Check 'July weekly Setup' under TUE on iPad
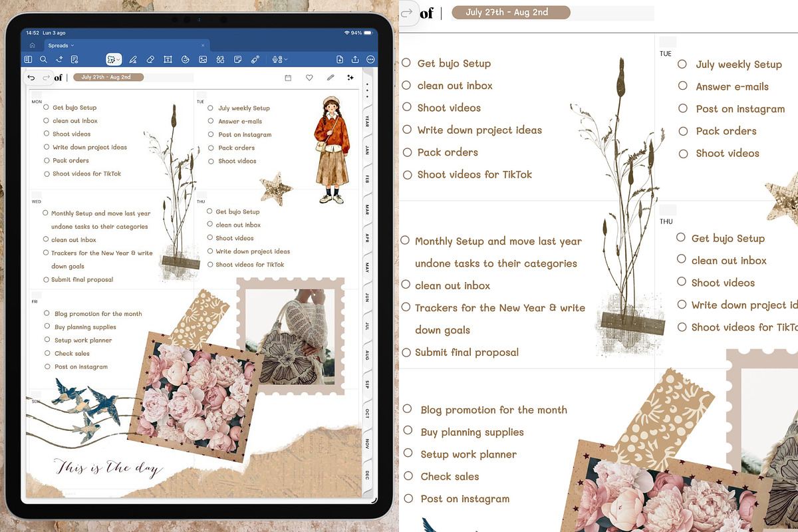This screenshot has width=798, height=532. [x=210, y=108]
